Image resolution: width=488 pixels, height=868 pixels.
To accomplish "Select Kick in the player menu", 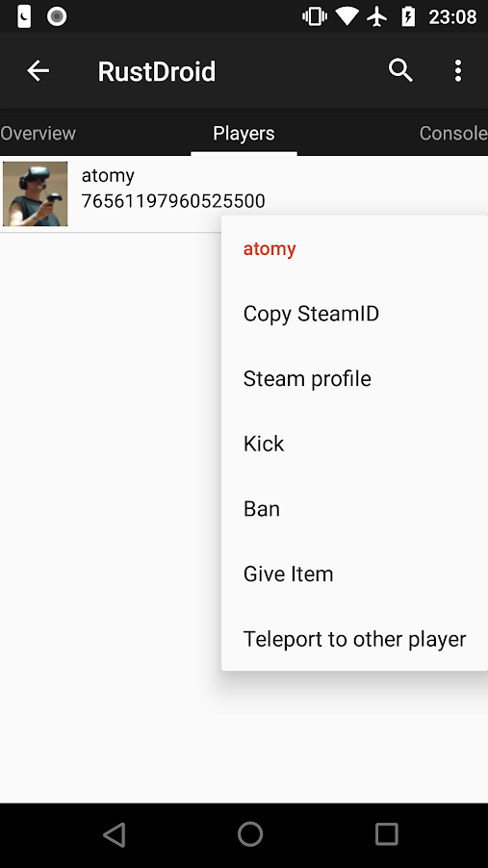I will [354, 444].
